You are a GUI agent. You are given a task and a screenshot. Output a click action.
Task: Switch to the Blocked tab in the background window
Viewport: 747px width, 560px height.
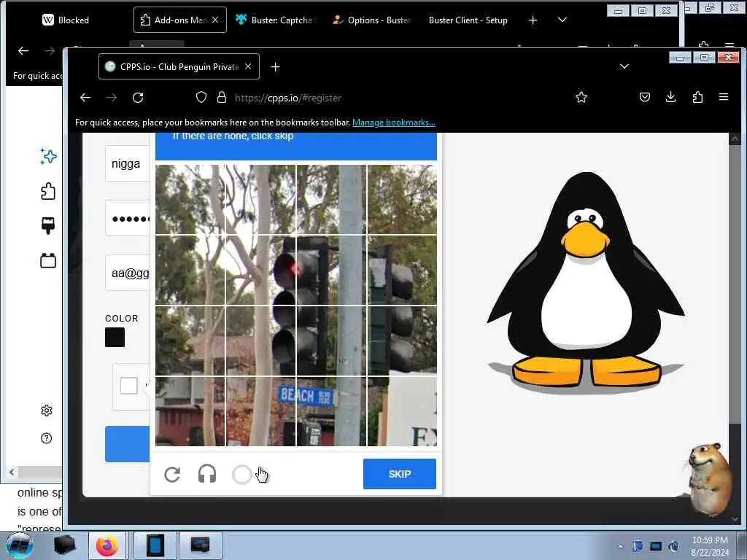pyautogui.click(x=66, y=20)
